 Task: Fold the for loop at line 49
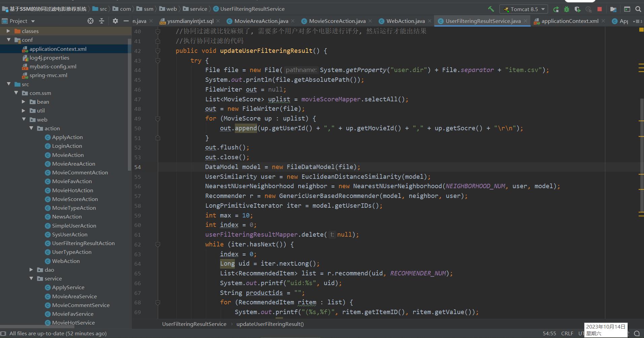tap(158, 119)
